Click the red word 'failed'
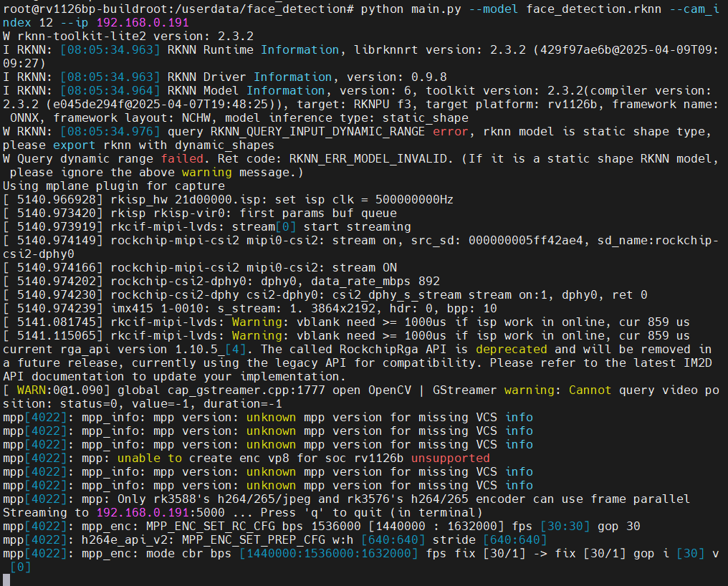 182,159
